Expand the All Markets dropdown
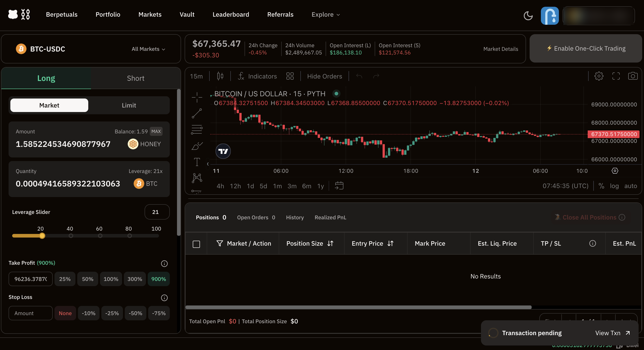The width and height of the screenshot is (644, 350). click(x=148, y=49)
